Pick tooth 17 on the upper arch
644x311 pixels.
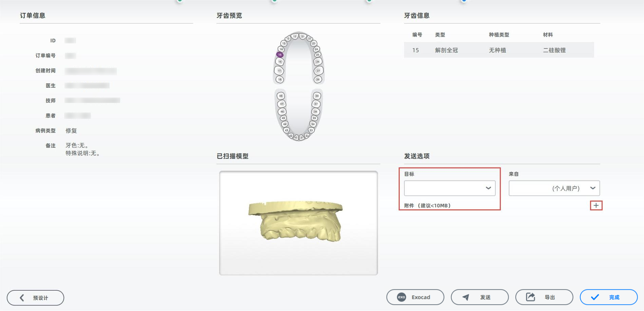pyautogui.click(x=279, y=71)
